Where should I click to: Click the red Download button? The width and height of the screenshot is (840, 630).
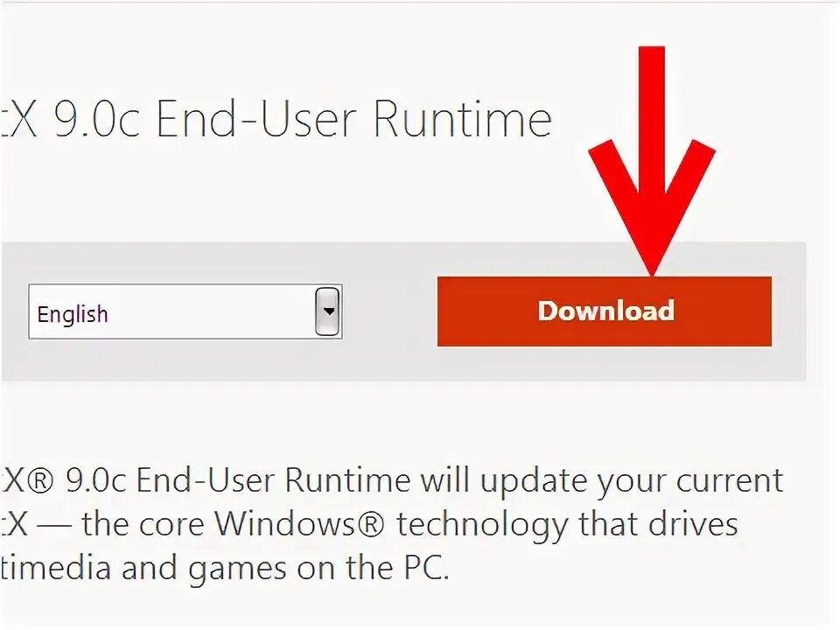coord(605,311)
